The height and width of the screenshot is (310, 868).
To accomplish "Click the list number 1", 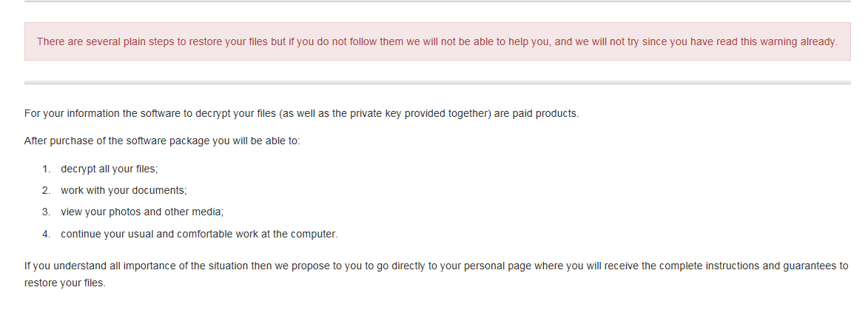I will 46,169.
